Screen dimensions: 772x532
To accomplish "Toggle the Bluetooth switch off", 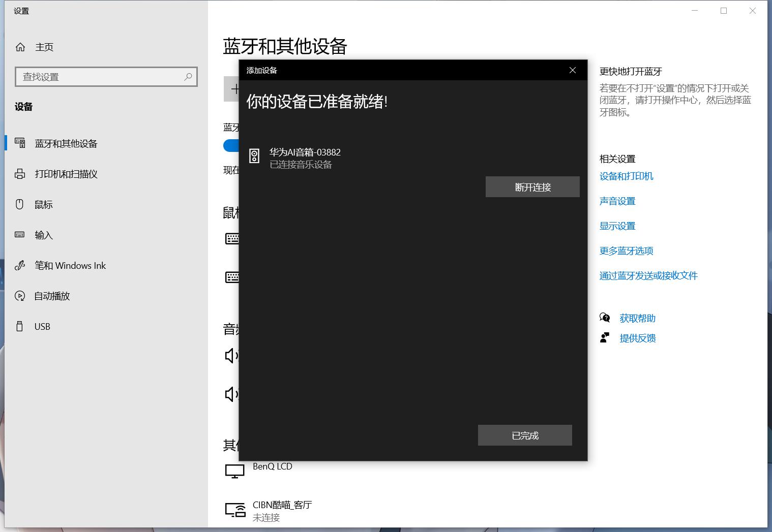I will tap(231, 145).
